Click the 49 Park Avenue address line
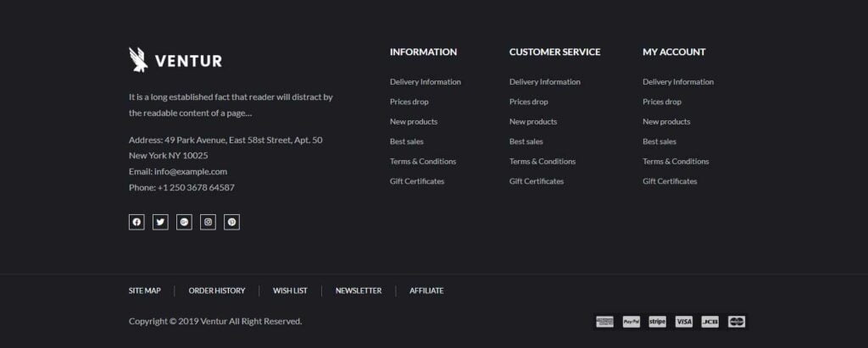The height and width of the screenshot is (348, 868). (225, 140)
